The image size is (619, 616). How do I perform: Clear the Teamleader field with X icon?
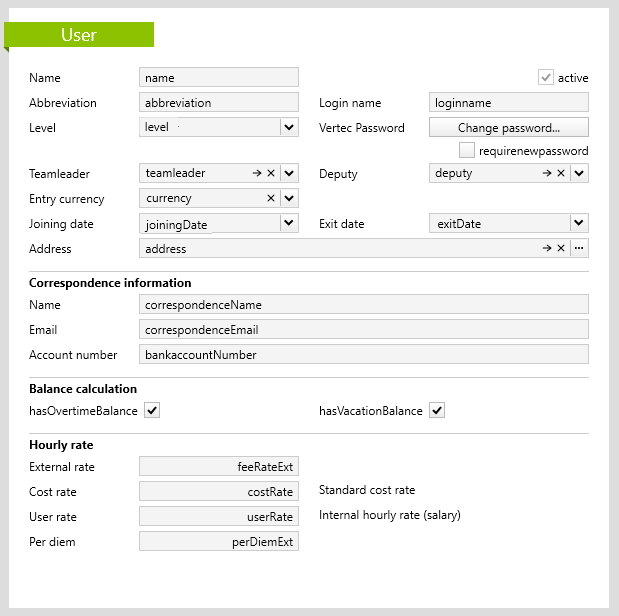[271, 173]
